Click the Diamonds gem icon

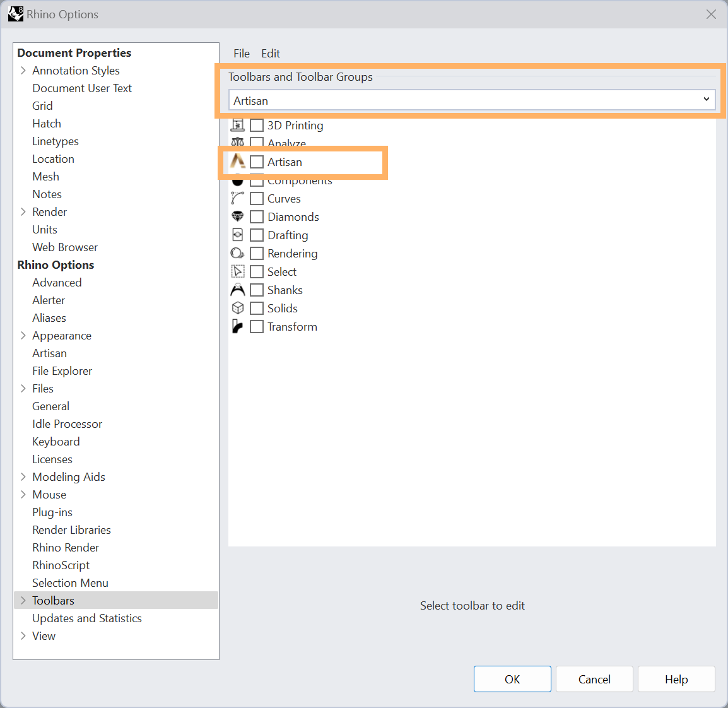[x=237, y=216]
